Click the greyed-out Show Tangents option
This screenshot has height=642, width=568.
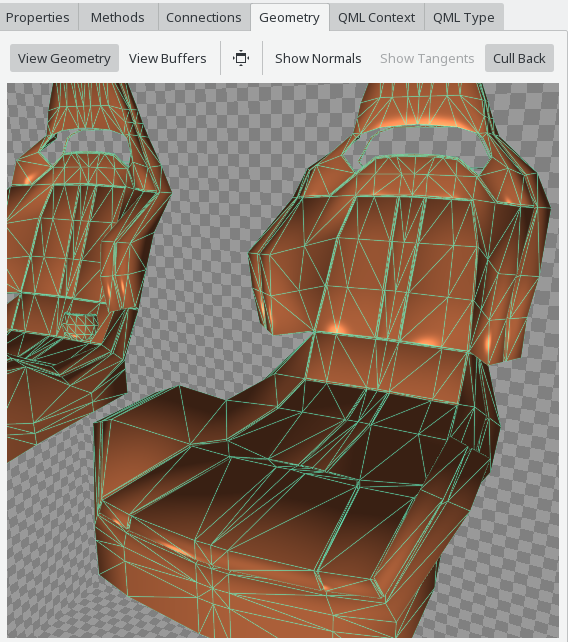427,58
